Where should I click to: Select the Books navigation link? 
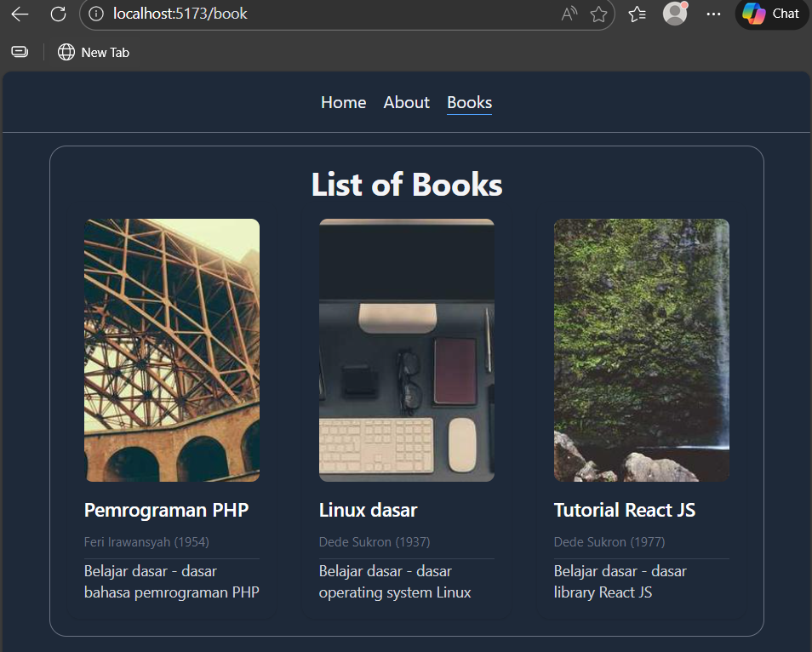pos(470,102)
